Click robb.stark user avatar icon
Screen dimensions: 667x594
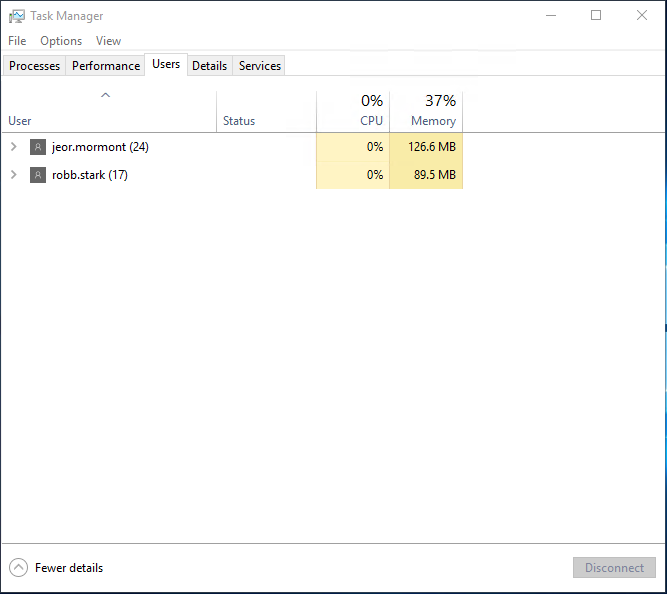point(38,175)
